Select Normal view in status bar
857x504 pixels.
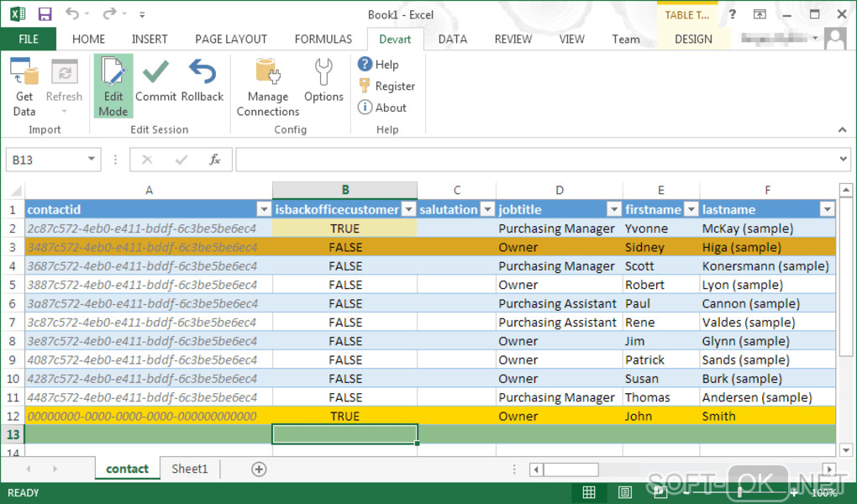coord(589,492)
